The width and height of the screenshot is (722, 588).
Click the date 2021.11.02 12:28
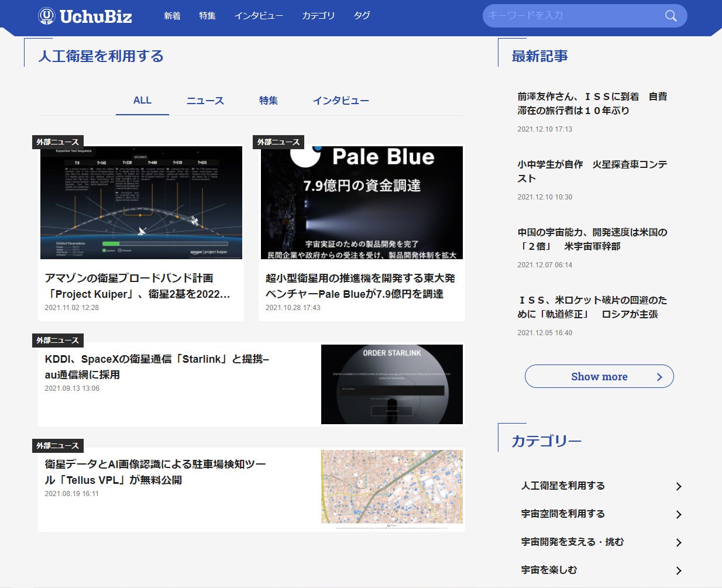[x=72, y=308]
